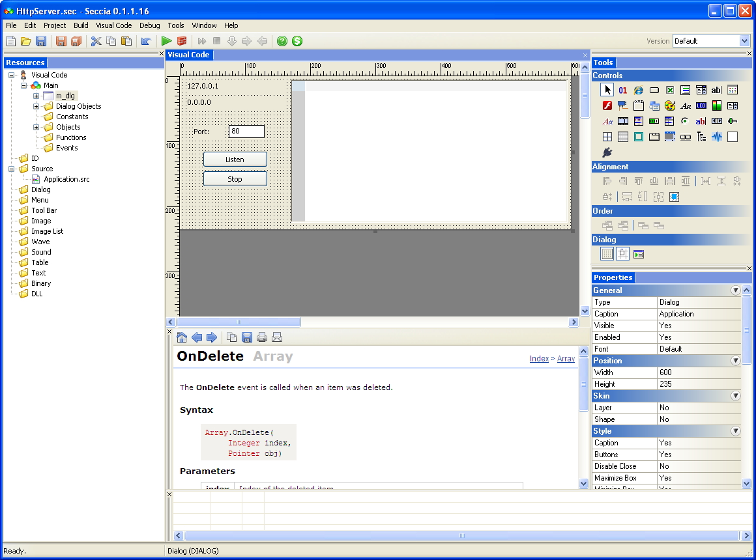Open the Visual Code menu

pos(114,25)
